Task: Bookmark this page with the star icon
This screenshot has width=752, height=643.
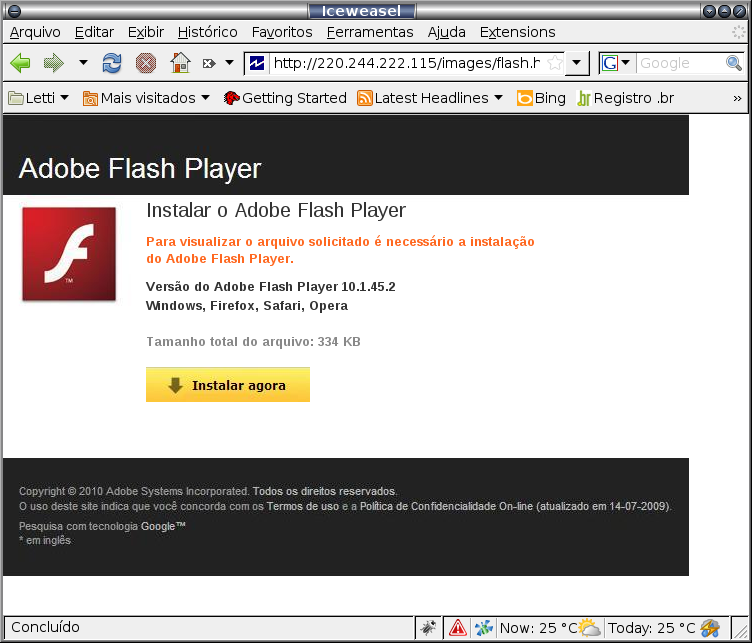Action: tap(555, 63)
